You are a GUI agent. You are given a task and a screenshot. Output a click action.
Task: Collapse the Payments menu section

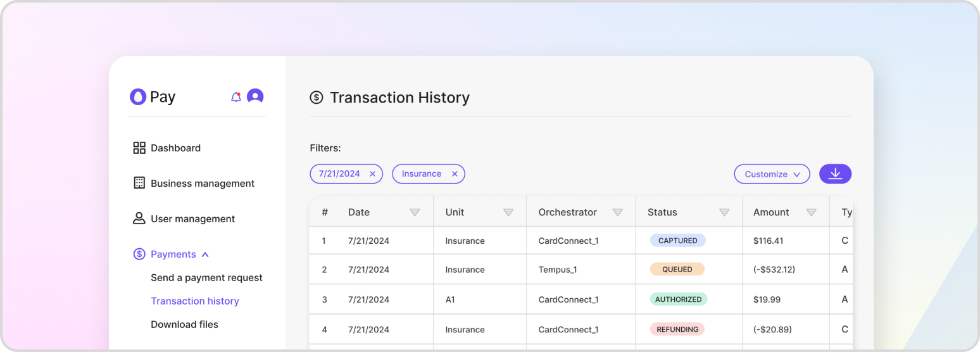(205, 255)
